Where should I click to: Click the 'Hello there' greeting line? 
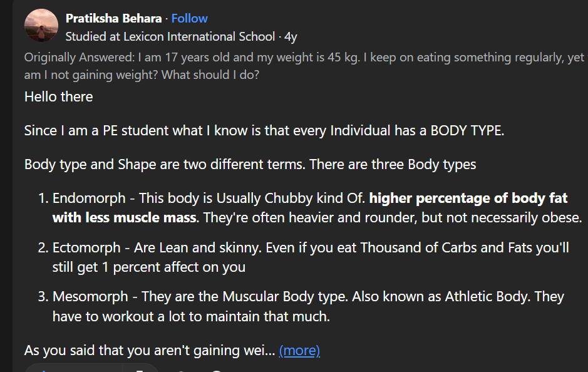pos(59,96)
